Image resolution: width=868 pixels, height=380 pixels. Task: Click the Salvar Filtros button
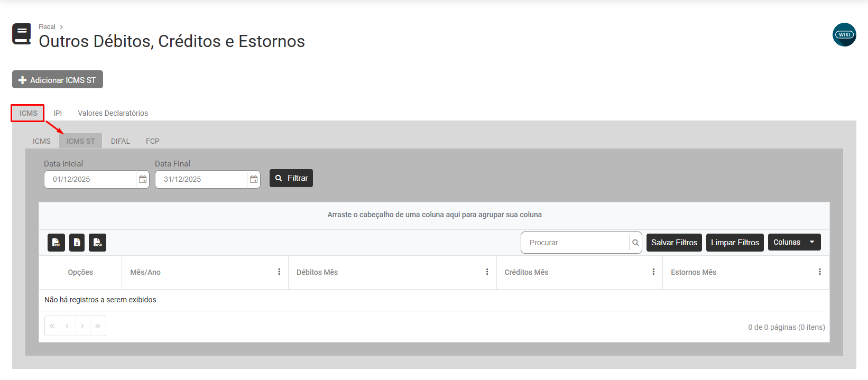tap(674, 243)
